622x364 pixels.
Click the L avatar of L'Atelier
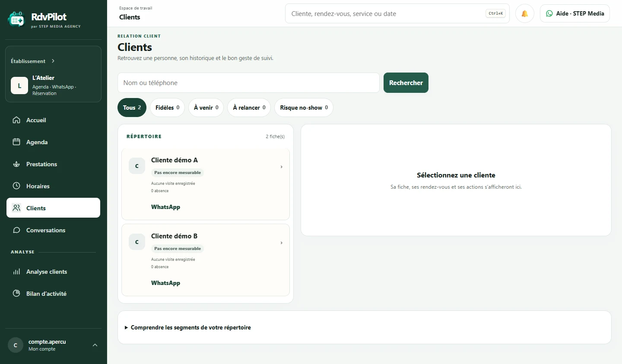pos(19,85)
